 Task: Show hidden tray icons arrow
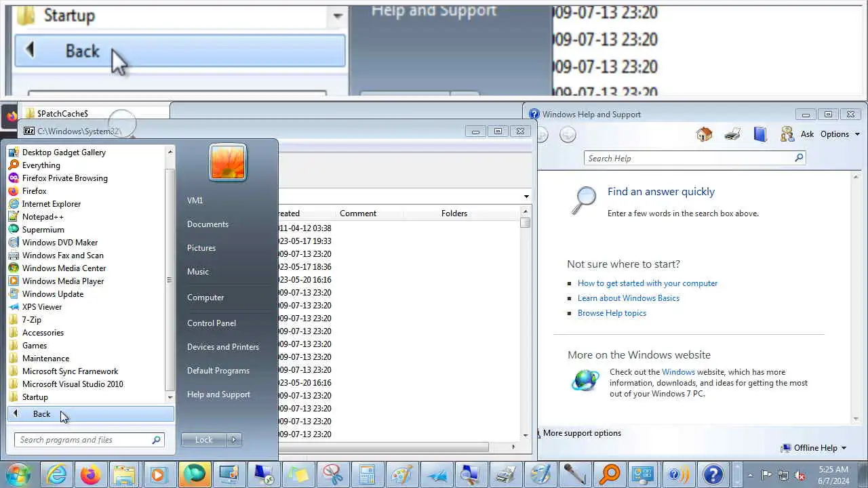point(750,475)
